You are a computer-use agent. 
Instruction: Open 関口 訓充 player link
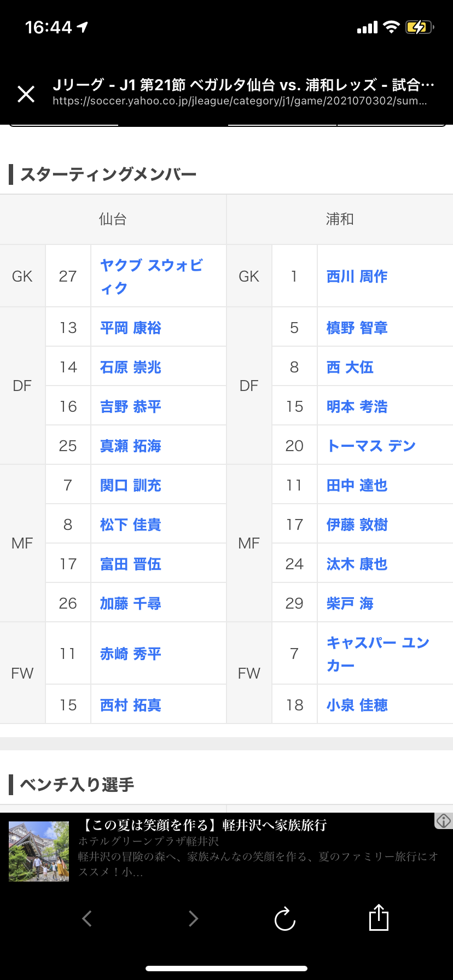click(x=130, y=486)
